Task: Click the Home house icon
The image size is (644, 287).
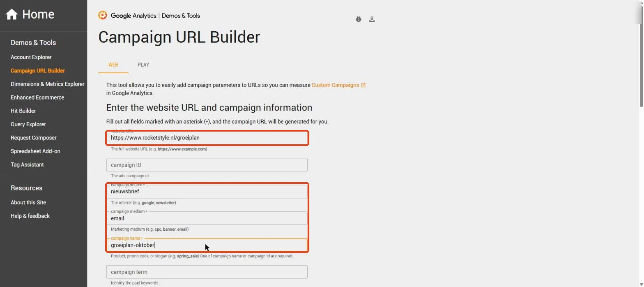Action: 11,14
